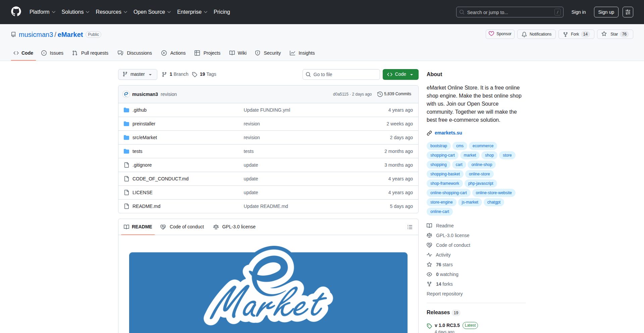644x333 pixels.
Task: Open the README outline list icon
Action: tap(410, 227)
